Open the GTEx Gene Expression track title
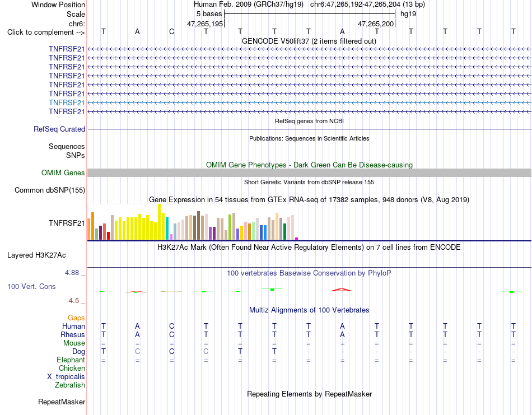The image size is (532, 415). tap(309, 199)
